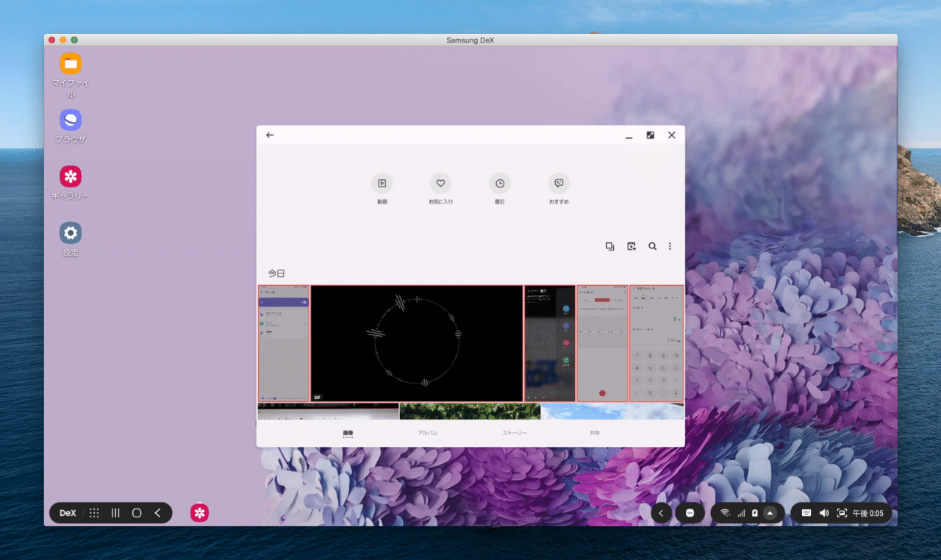Open the ブラウザ desktop icon
This screenshot has width=941, height=560.
click(71, 120)
